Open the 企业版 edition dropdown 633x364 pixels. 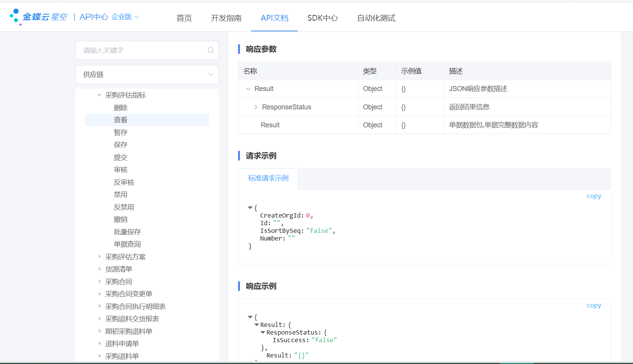[x=125, y=17]
